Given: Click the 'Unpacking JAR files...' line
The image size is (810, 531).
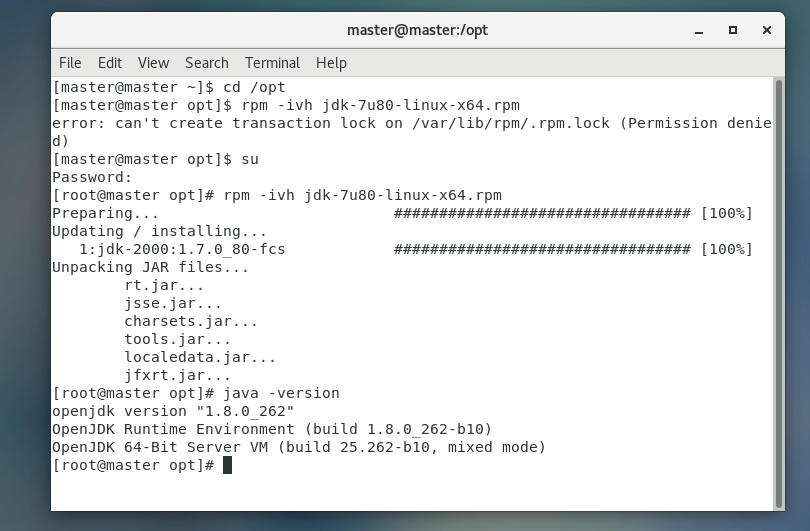Looking at the screenshot, I should click(150, 267).
